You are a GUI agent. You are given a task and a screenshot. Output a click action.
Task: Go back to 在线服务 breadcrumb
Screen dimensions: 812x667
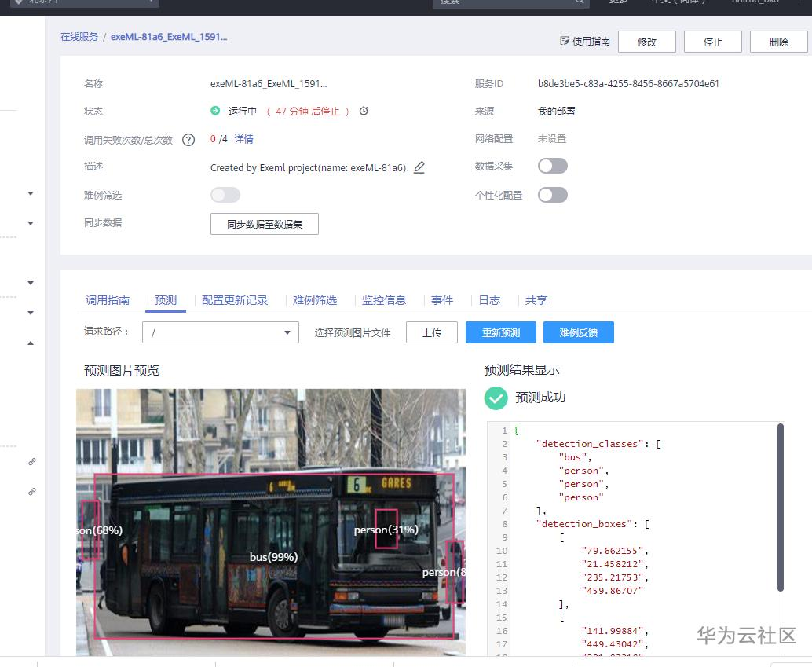click(x=79, y=37)
